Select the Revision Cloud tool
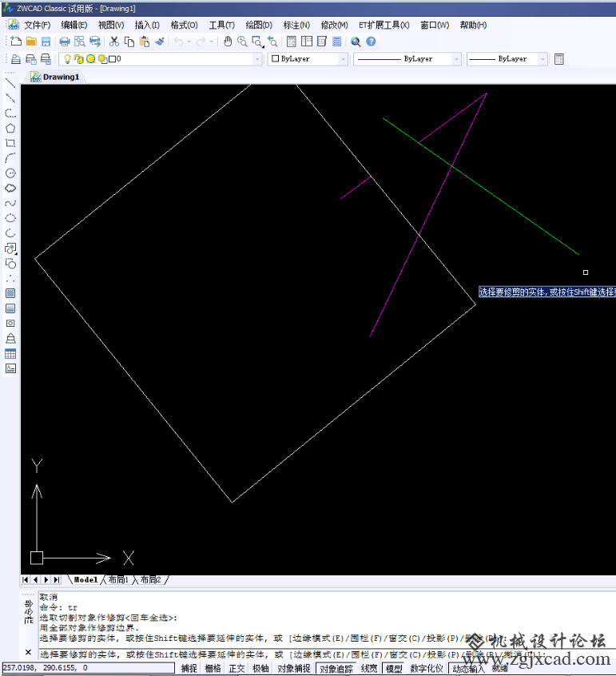The width and height of the screenshot is (616, 676). [10, 188]
